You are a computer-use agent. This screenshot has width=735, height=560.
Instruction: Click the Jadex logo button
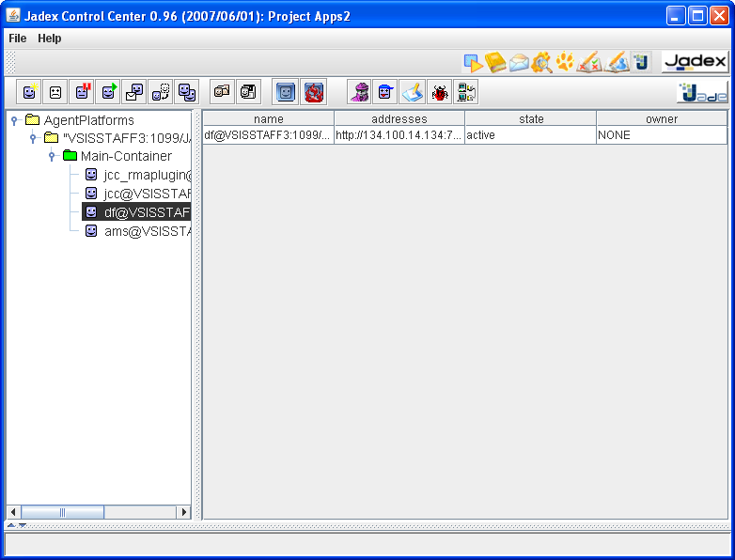pyautogui.click(x=696, y=61)
